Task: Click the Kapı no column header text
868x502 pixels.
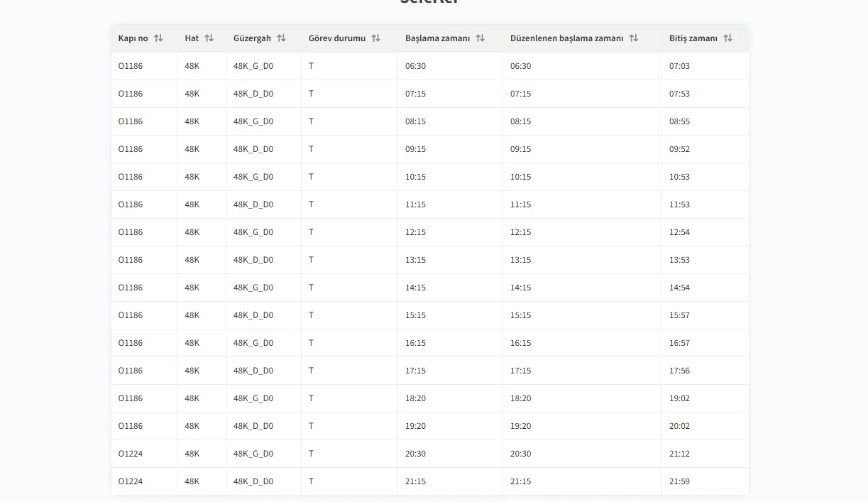Action: tap(133, 38)
